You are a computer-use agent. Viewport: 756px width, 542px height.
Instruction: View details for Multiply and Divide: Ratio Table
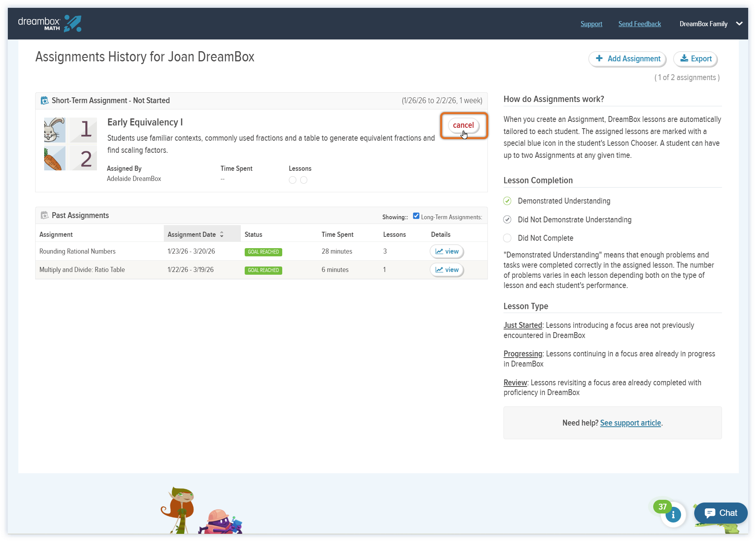[x=447, y=270]
